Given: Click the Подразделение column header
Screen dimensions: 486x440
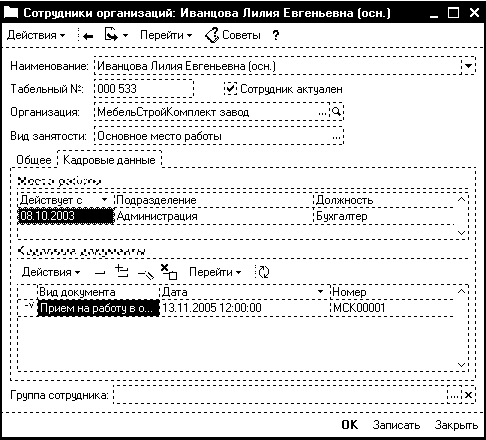Looking at the screenshot, I should point(214,200).
